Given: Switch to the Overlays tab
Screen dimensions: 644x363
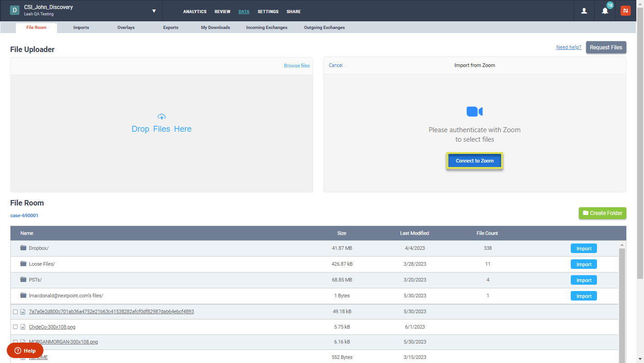Looking at the screenshot, I should 126,28.
